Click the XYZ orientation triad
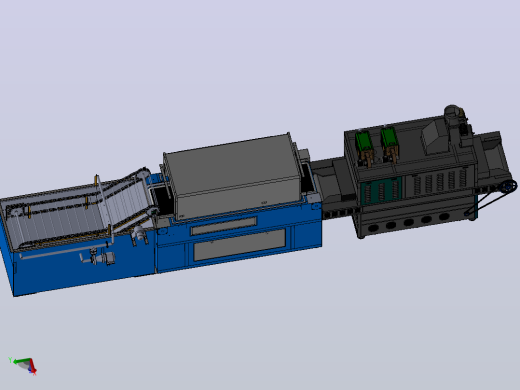The image size is (520, 390). (x=23, y=366)
